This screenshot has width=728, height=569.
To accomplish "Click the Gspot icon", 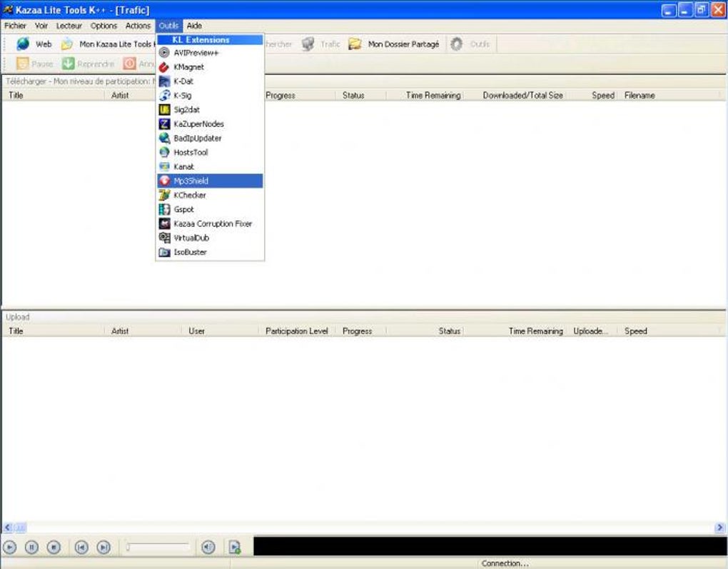I will (164, 209).
